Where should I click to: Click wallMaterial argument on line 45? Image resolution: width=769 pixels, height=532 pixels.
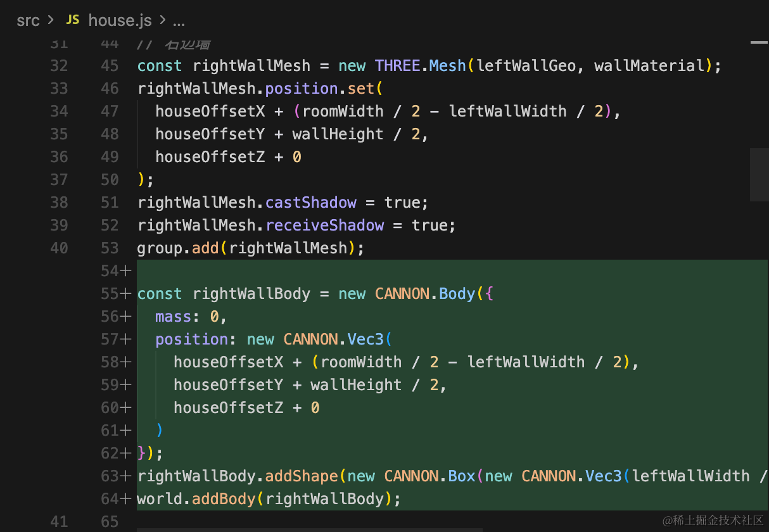pyautogui.click(x=649, y=66)
